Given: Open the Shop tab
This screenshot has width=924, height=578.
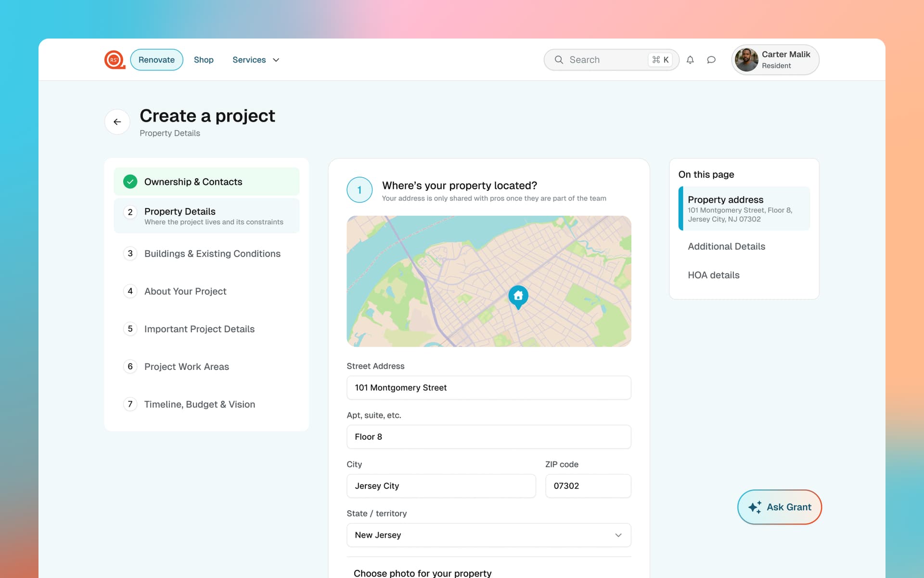Looking at the screenshot, I should coord(204,60).
